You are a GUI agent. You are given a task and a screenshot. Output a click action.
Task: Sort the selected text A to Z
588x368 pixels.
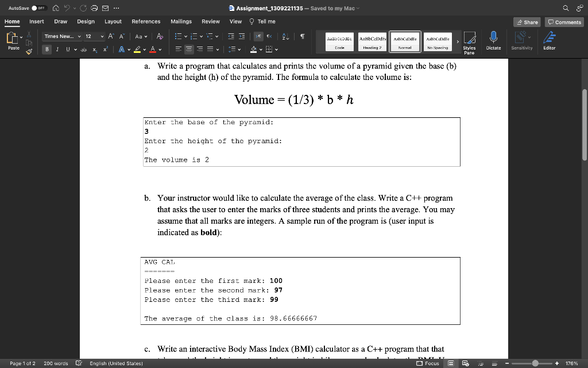pyautogui.click(x=285, y=36)
